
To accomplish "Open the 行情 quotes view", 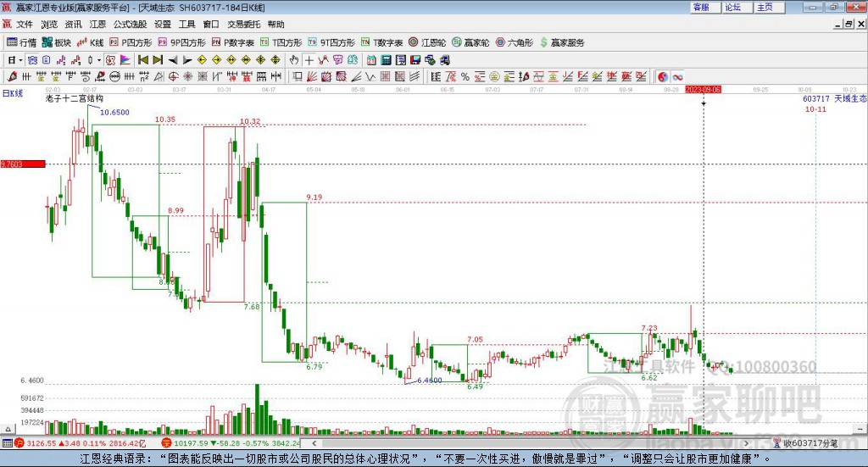I will pos(21,42).
